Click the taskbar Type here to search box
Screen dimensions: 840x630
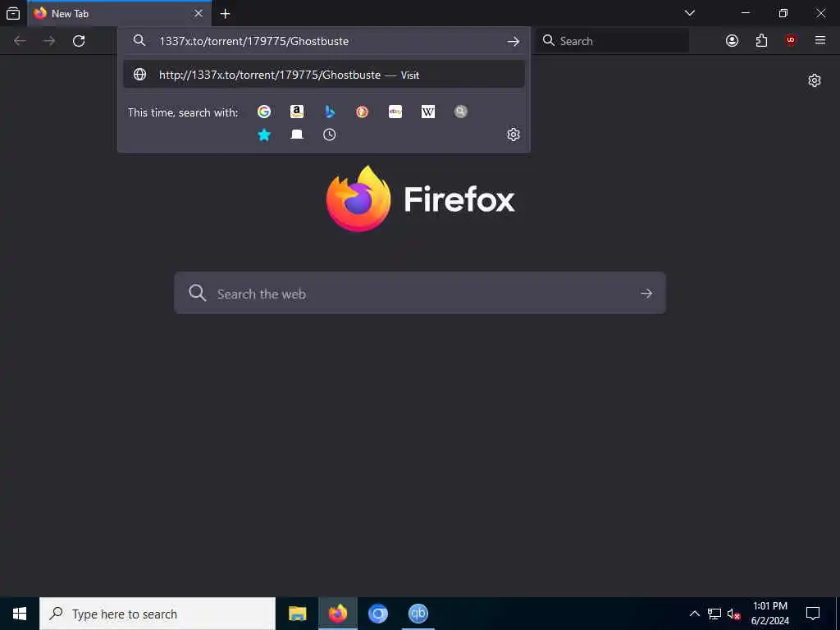click(157, 614)
